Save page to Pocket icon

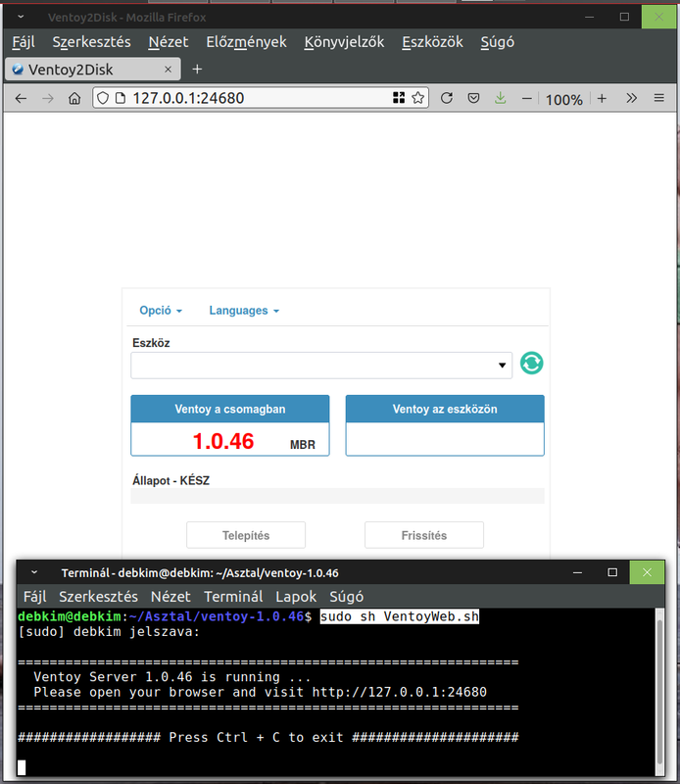(x=473, y=98)
